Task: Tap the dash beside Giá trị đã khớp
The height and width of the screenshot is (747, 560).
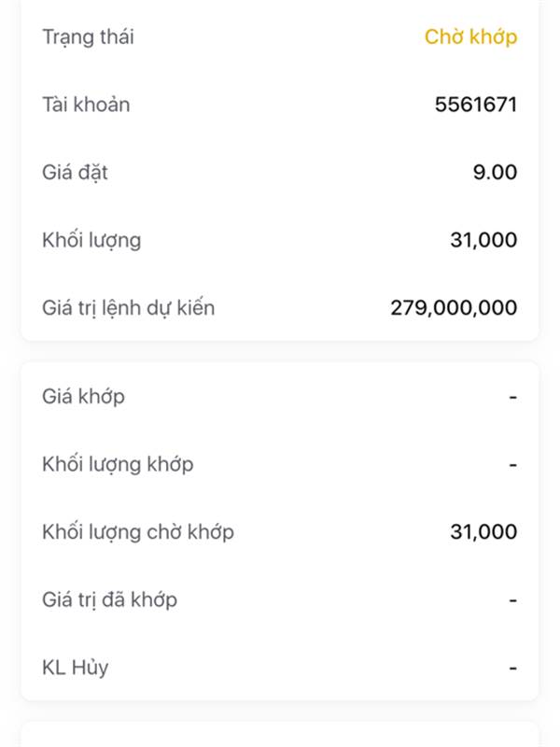Action: tap(512, 600)
